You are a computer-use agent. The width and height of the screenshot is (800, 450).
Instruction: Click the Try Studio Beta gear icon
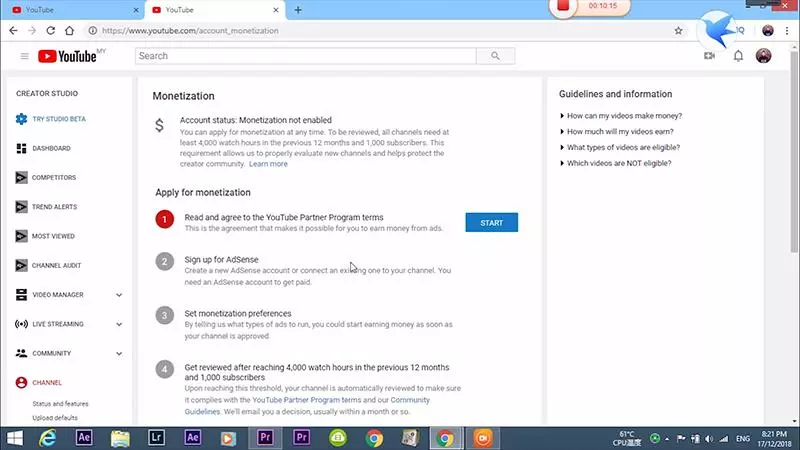pos(21,119)
